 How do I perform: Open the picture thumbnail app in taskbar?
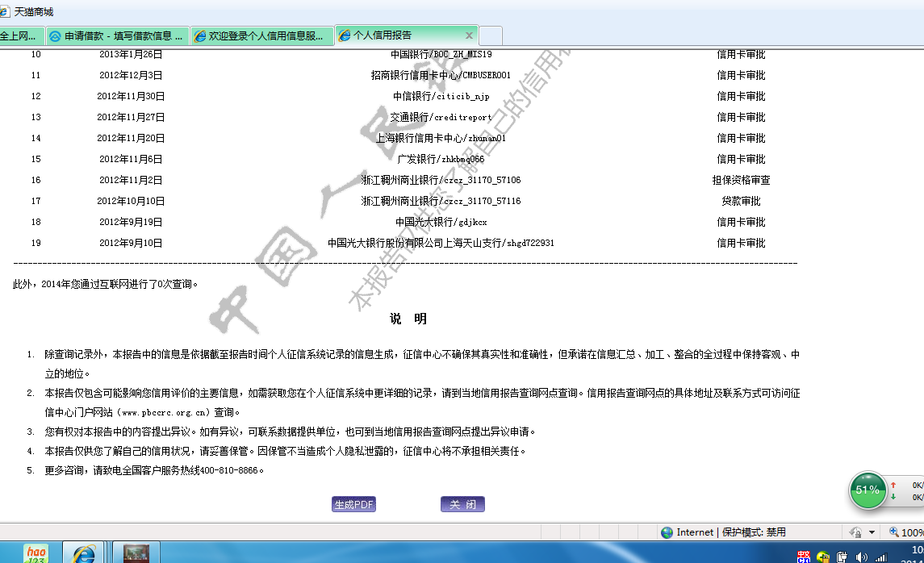[x=136, y=553]
